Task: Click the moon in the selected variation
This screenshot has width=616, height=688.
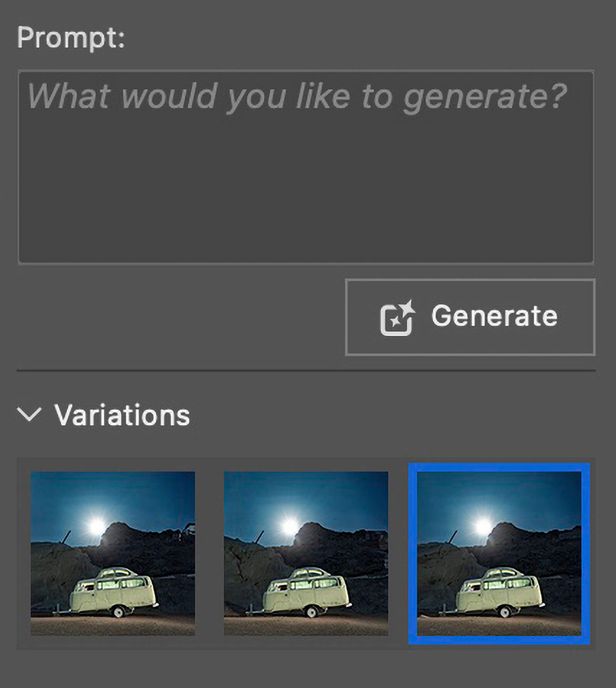Action: (x=483, y=525)
